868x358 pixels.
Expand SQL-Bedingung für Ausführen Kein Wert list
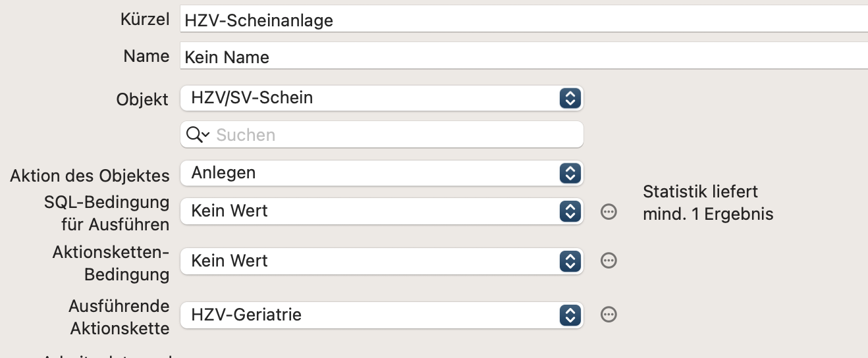click(382, 211)
